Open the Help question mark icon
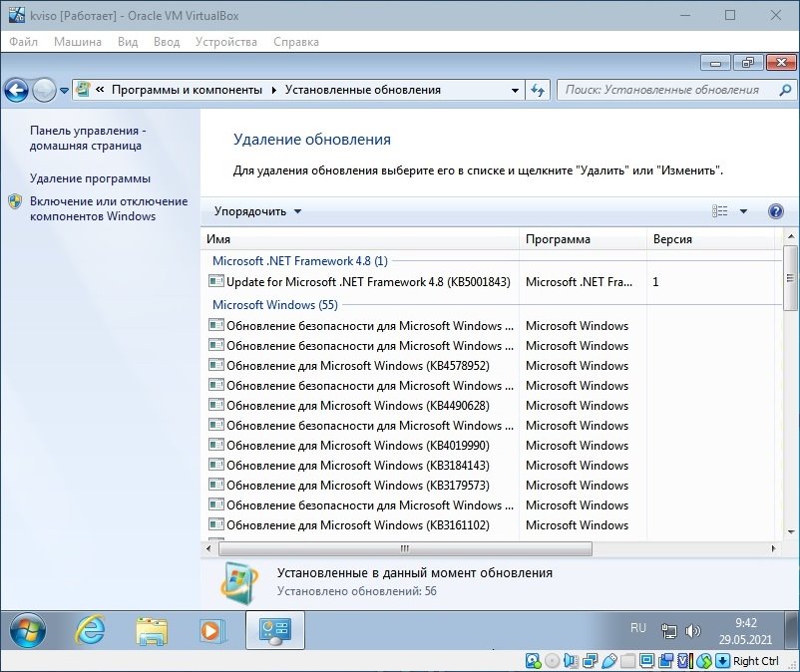800x672 pixels. pos(775,211)
